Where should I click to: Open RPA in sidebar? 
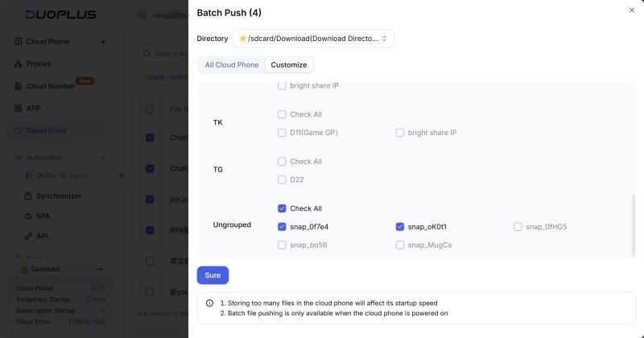point(43,216)
